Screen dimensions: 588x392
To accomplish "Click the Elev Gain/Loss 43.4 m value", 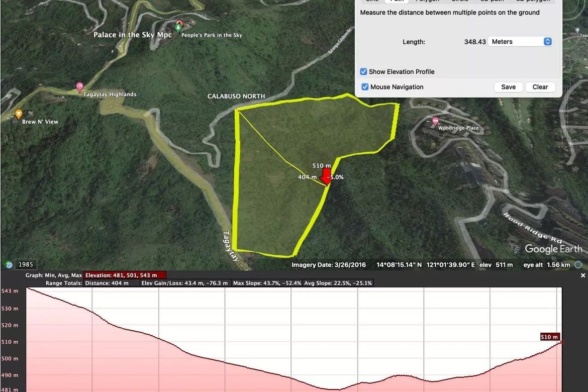I will pos(184,283).
